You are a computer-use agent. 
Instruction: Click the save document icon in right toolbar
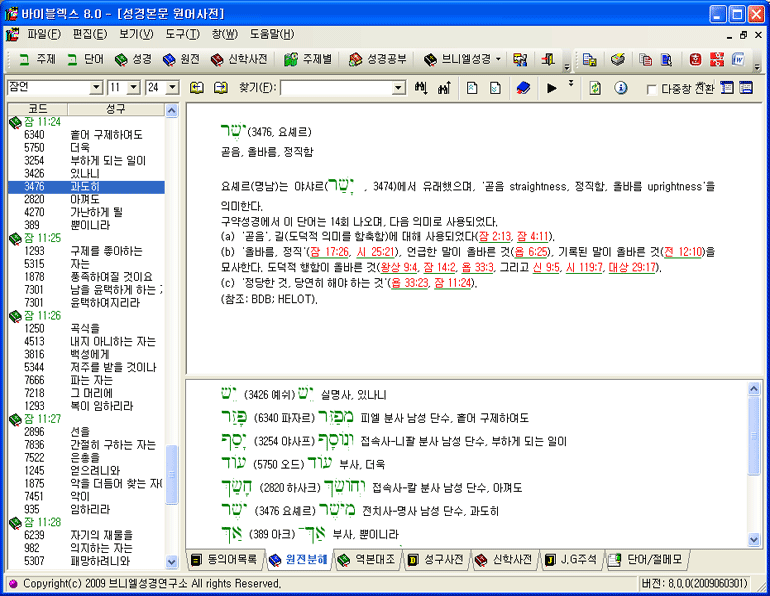pyautogui.click(x=589, y=59)
